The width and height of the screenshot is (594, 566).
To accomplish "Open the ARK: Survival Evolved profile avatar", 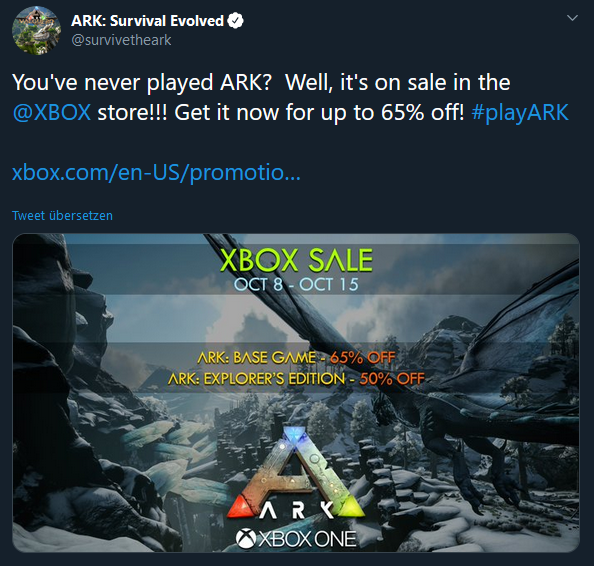I will tap(36, 30).
